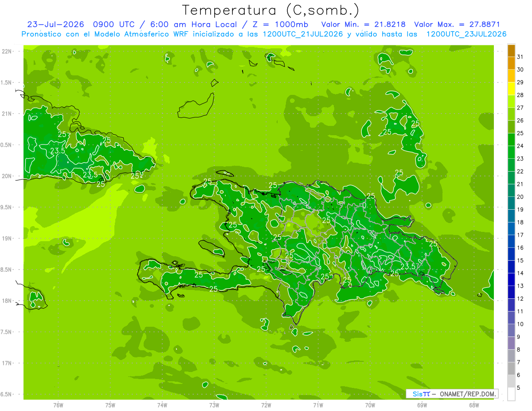Screen dimensions: 532x411
Task: Pick the lime swatch between 27 and 28
Action: 511,102
